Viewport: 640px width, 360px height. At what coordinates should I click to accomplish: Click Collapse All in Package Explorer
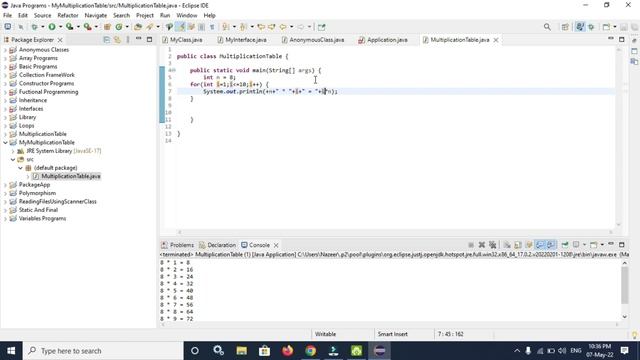pos(107,40)
